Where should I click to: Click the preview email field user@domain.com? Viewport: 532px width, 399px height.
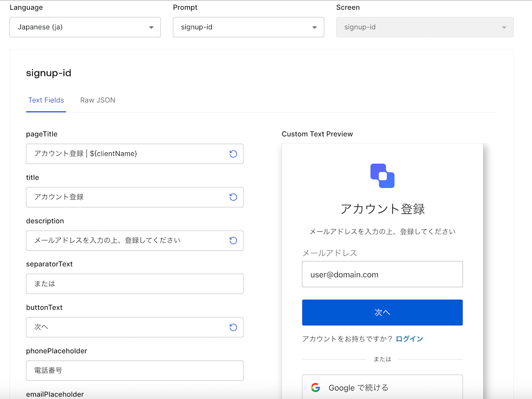click(382, 274)
